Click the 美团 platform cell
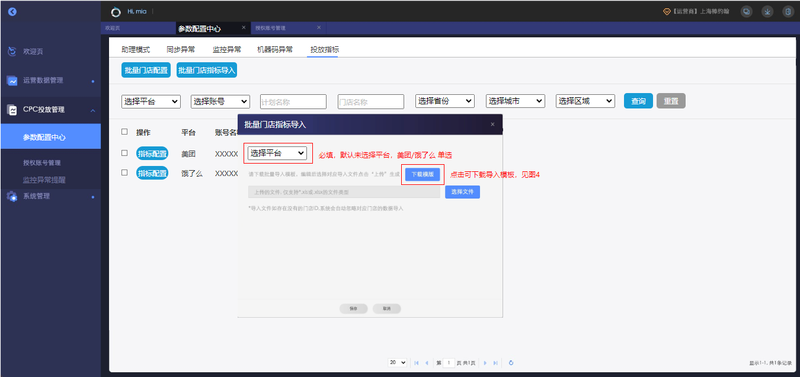 [x=188, y=153]
